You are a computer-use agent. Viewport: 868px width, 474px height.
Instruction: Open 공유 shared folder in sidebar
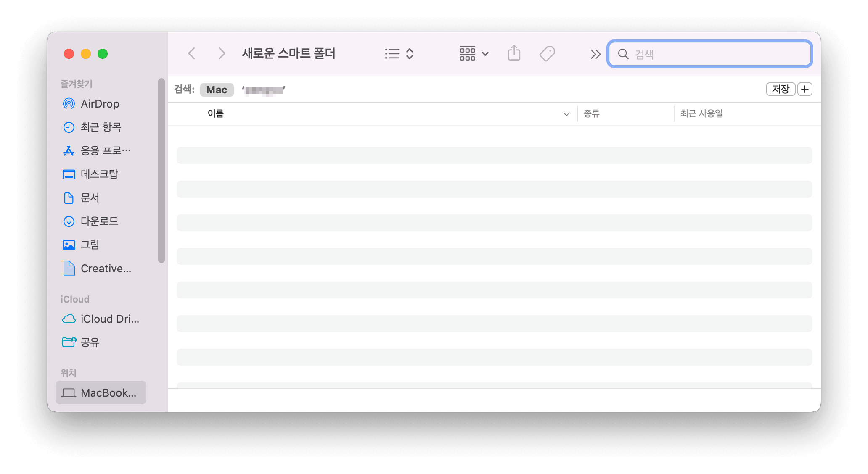click(x=101, y=342)
